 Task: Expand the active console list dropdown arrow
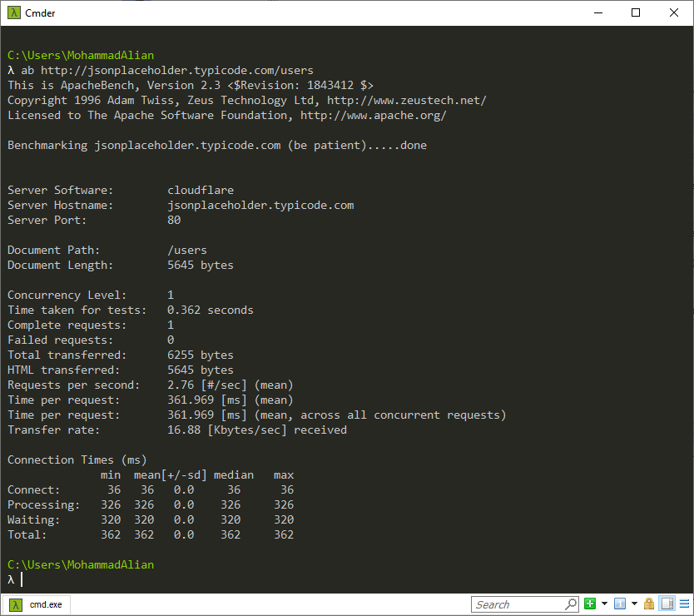click(x=634, y=604)
